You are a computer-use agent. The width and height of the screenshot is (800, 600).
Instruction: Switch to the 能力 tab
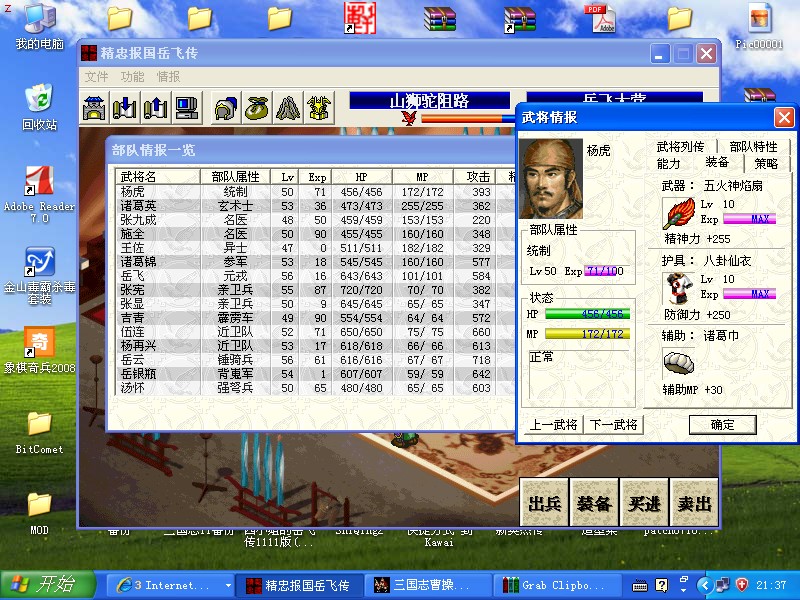click(x=669, y=163)
